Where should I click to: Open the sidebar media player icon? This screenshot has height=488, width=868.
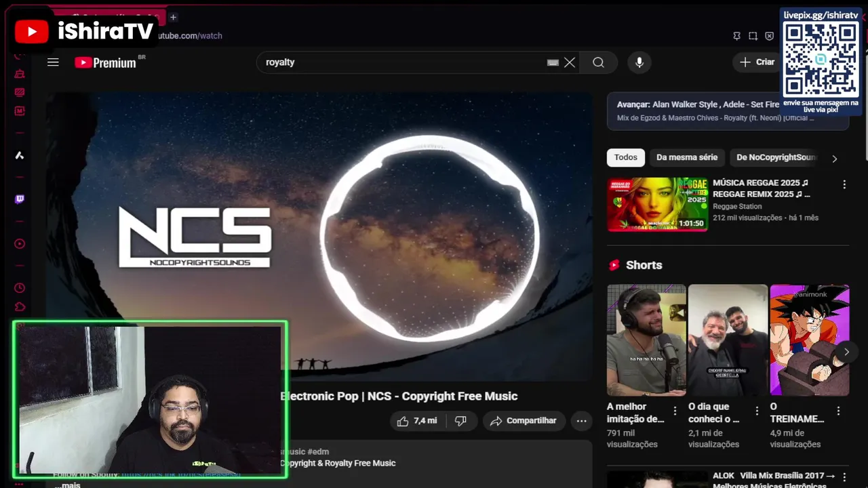[20, 244]
